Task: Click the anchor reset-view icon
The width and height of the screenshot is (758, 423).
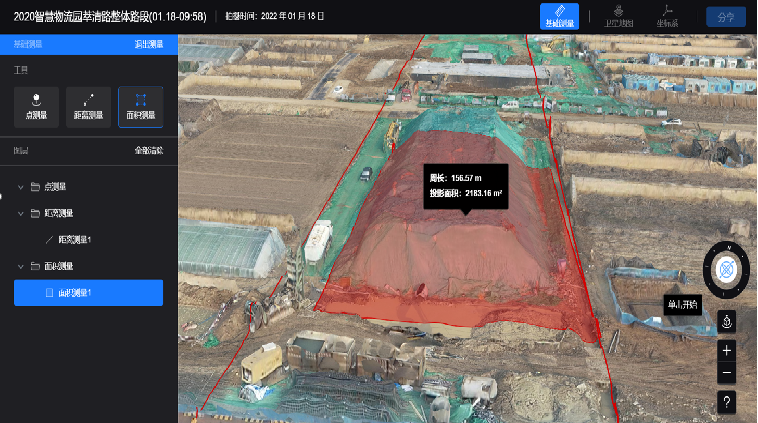Action: (x=727, y=322)
